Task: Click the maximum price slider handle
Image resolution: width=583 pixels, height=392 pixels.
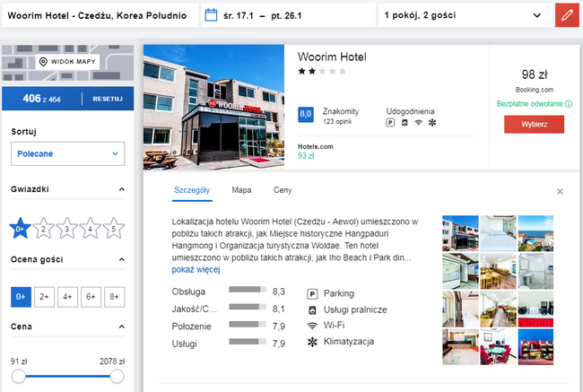Action: point(117,377)
